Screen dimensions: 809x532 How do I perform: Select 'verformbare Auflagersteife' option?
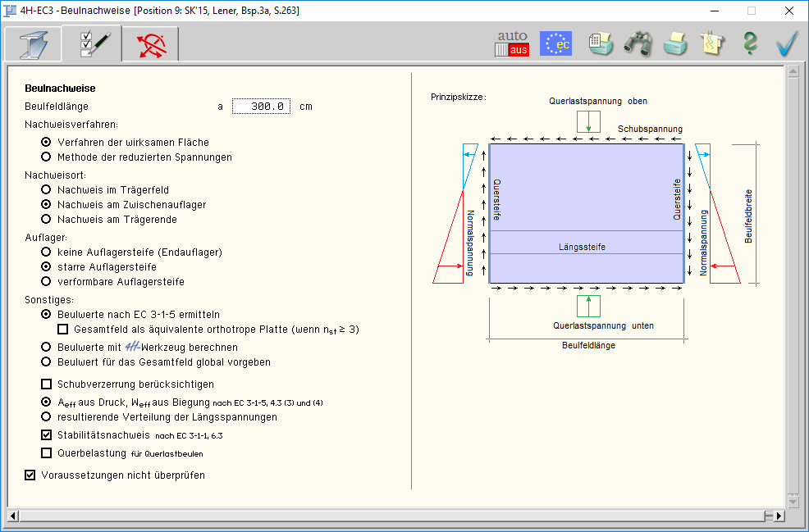tap(47, 281)
